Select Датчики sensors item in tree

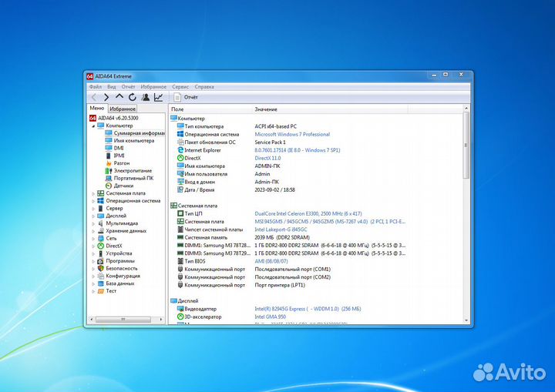(123, 186)
